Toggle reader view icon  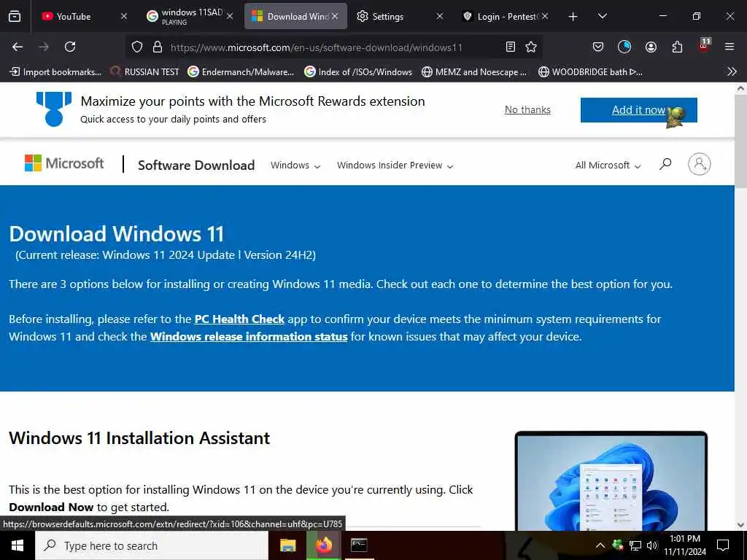(510, 47)
